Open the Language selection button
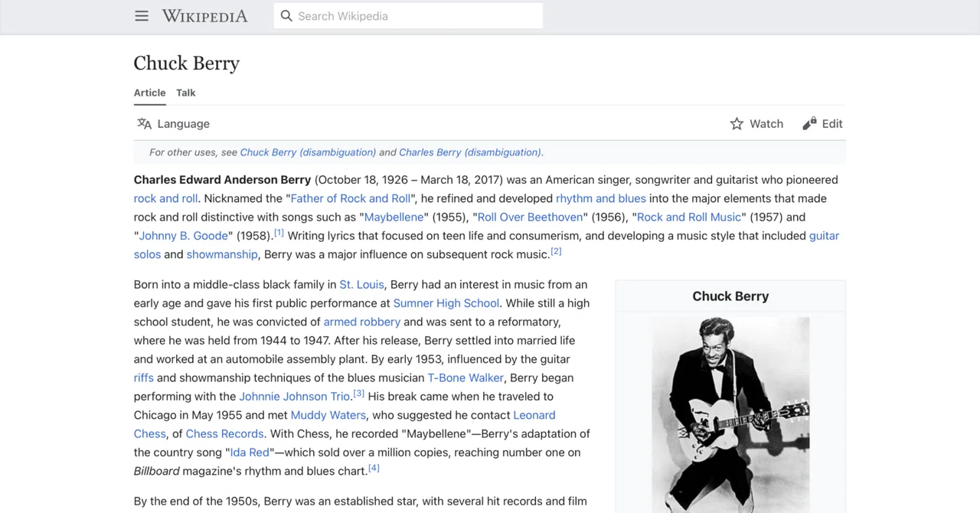This screenshot has height=513, width=980. click(173, 123)
